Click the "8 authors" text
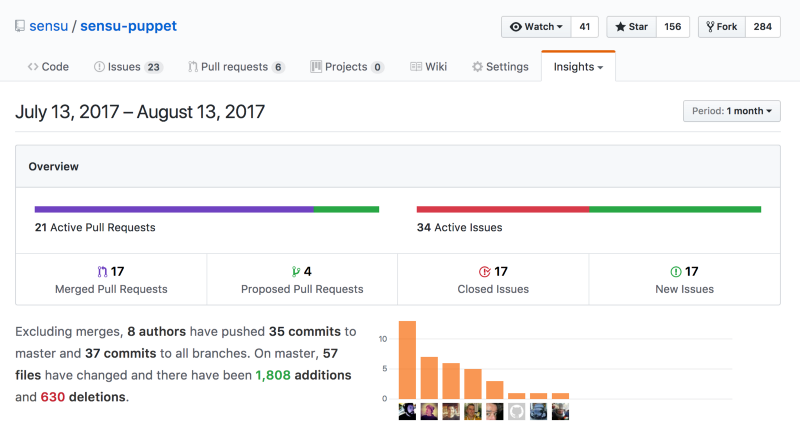800x444 pixels. tap(157, 331)
